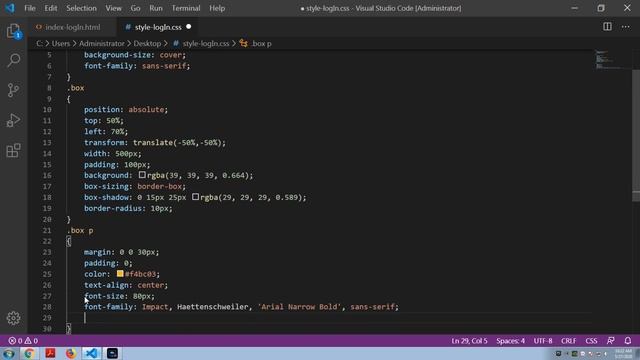The image size is (640, 360).
Task: Open the Run and Debug view
Action: (13, 120)
